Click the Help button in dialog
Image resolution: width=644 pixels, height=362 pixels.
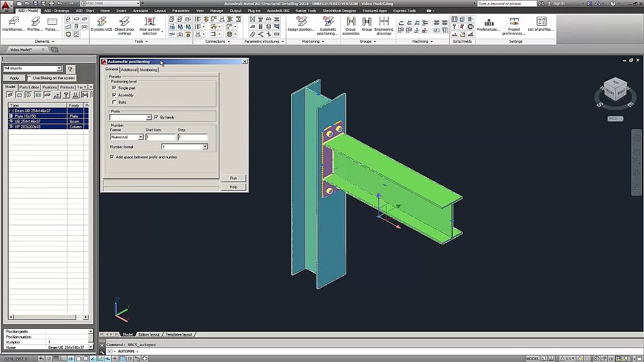(x=233, y=187)
